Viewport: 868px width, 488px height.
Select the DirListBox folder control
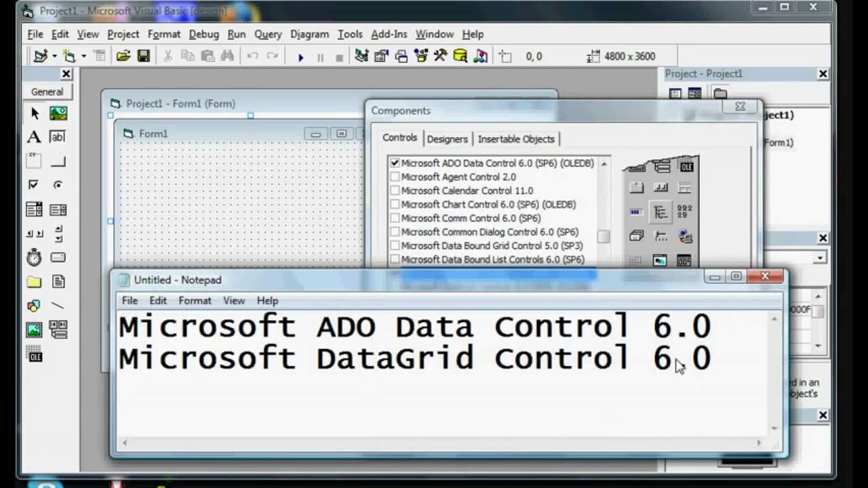click(x=34, y=282)
